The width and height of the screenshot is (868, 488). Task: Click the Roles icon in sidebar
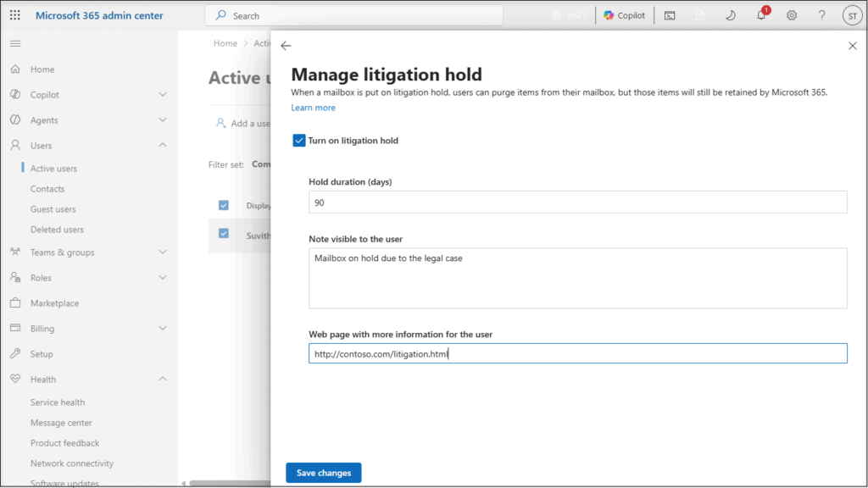click(x=15, y=278)
